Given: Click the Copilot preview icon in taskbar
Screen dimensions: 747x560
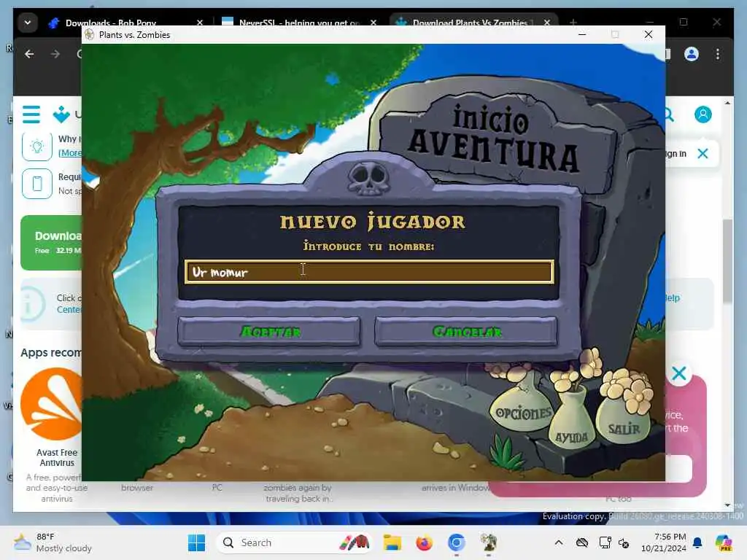Looking at the screenshot, I should 723,542.
